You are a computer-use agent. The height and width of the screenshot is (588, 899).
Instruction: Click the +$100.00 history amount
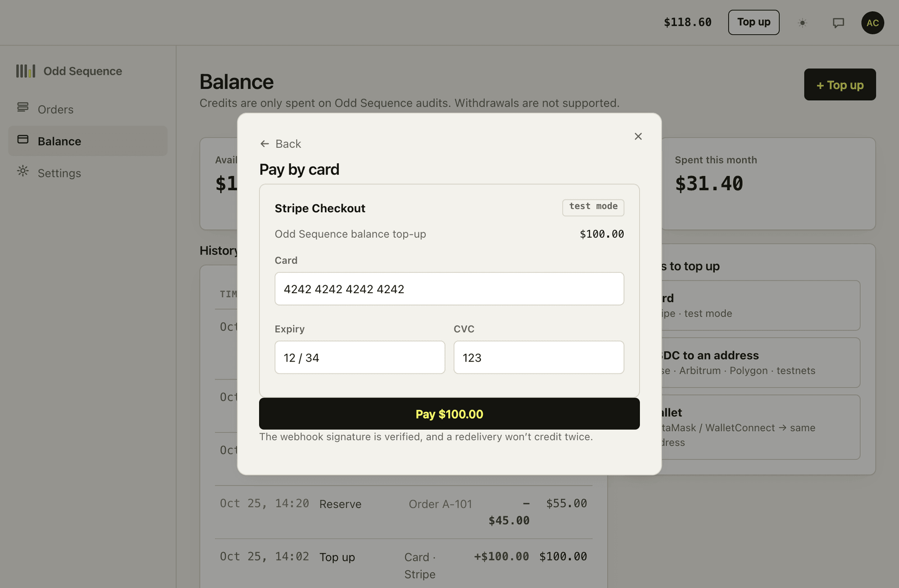pyautogui.click(x=501, y=557)
